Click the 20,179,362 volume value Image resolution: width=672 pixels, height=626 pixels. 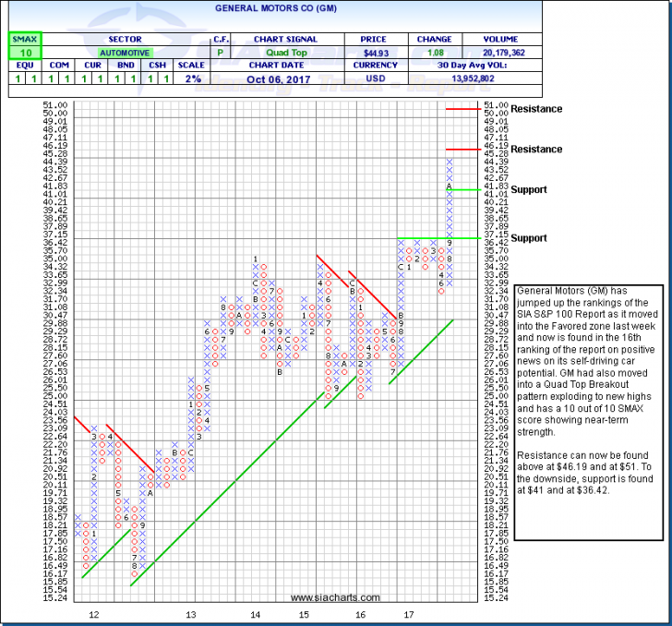click(502, 54)
